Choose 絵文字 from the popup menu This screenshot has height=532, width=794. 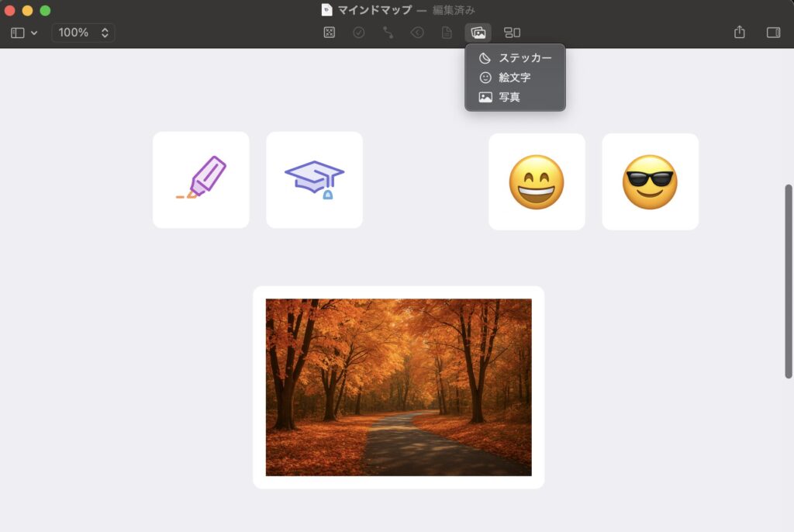click(515, 78)
